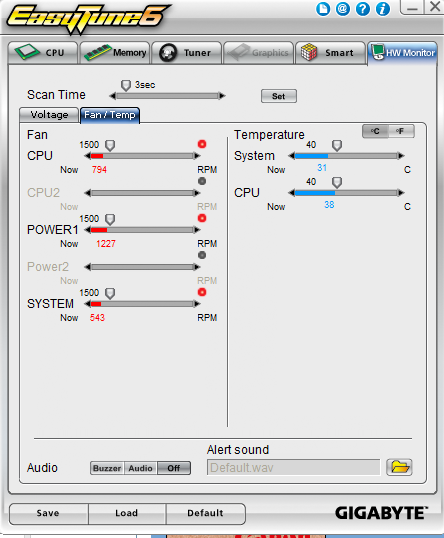Image resolution: width=444 pixels, height=538 pixels.
Task: Decrease CPU temperature threshold left arrow
Action: 292,193
